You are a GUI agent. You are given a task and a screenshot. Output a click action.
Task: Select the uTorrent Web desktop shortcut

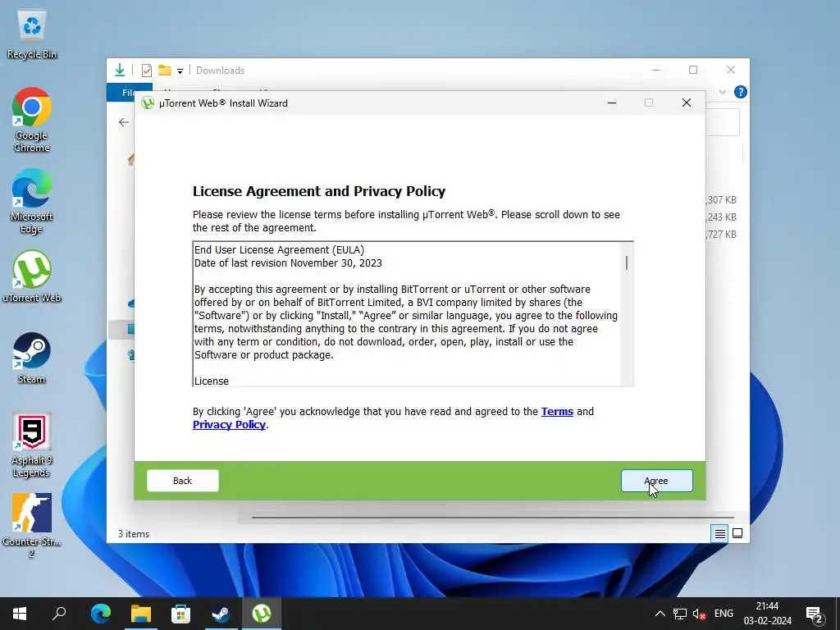pyautogui.click(x=32, y=276)
